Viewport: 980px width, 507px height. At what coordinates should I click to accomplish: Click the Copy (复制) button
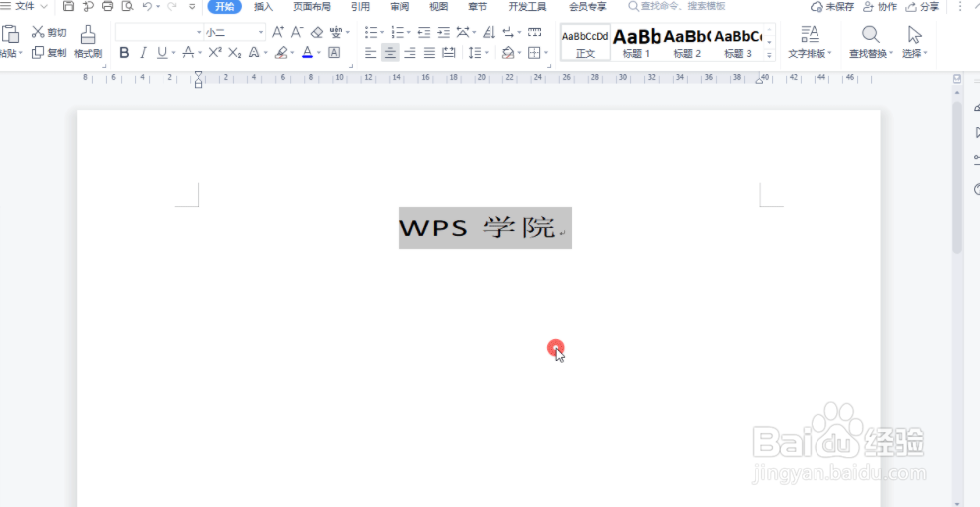[x=49, y=53]
